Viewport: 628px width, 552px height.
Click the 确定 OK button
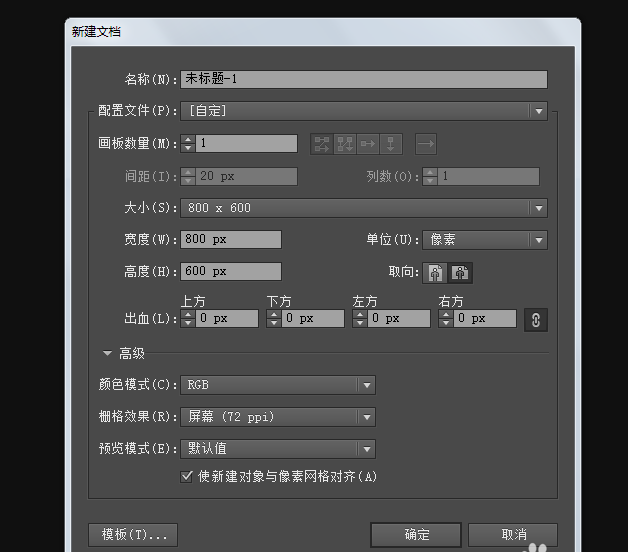(x=416, y=535)
